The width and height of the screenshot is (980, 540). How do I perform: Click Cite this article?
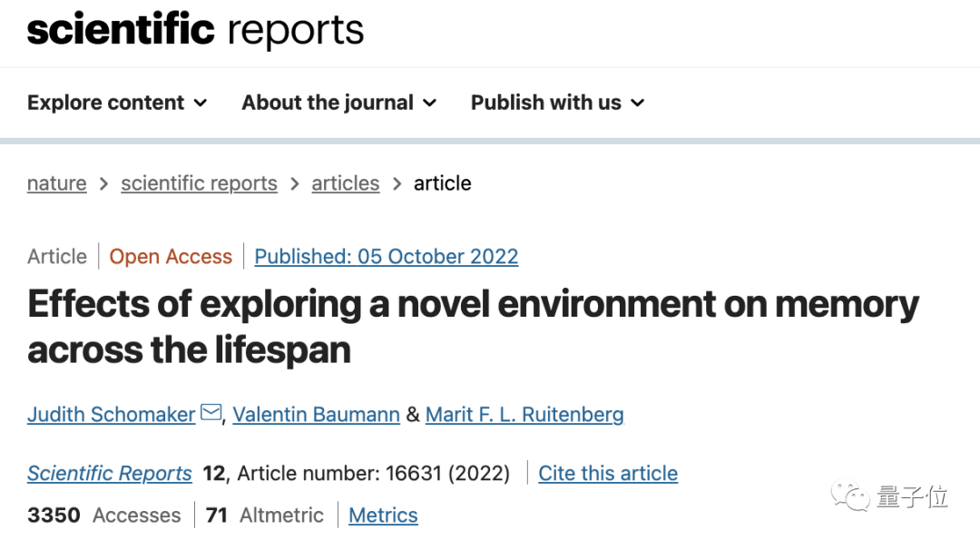(608, 473)
